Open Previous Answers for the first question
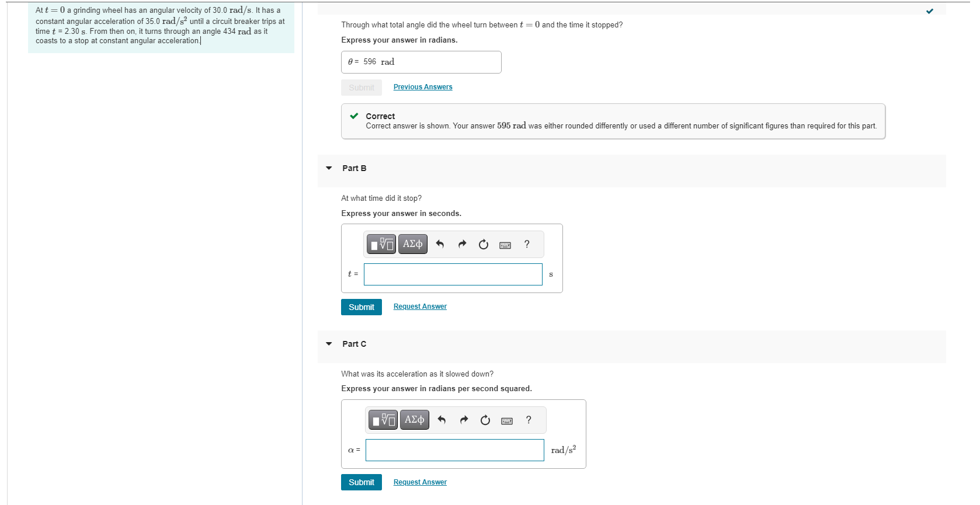980x505 pixels. click(422, 86)
